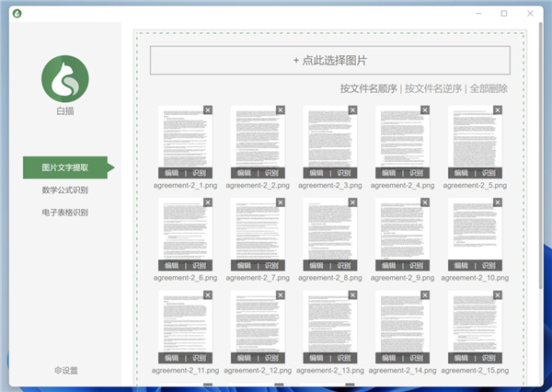The width and height of the screenshot is (552, 392).
Task: Sort by 按文件名逆序
Action: point(433,88)
